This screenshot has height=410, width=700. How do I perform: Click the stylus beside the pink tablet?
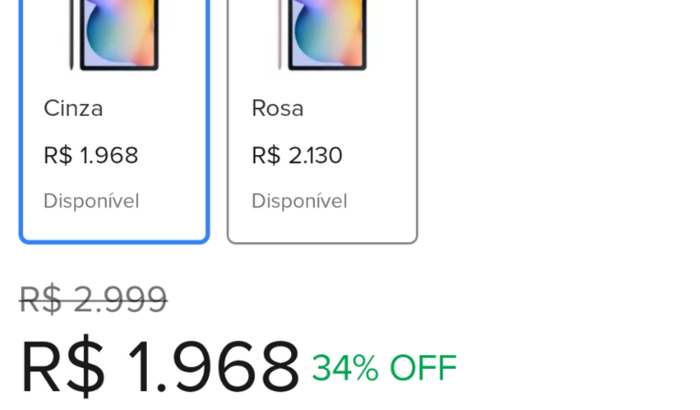280,34
